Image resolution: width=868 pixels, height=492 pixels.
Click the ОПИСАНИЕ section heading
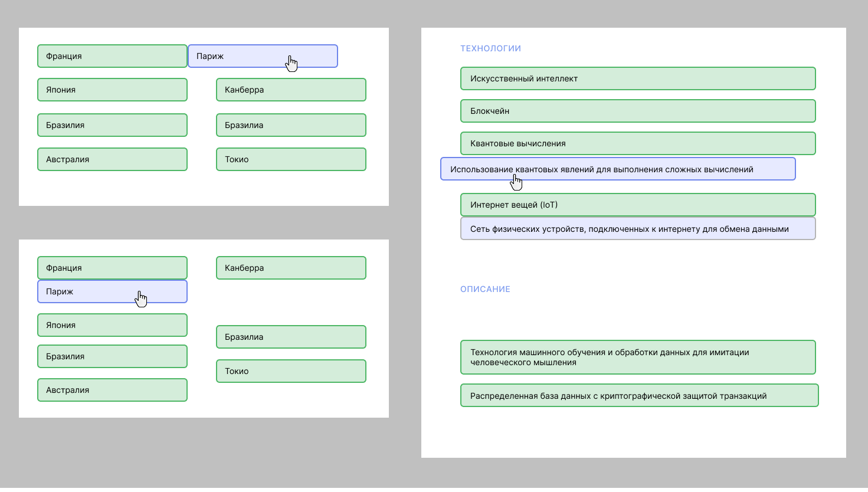[x=485, y=289]
